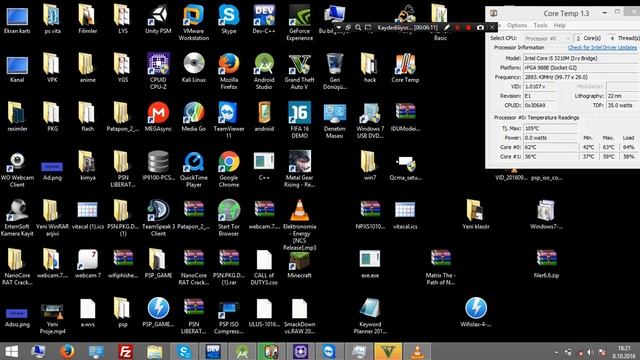
Task: Open the Core Temp desktop icon
Action: click(x=405, y=68)
